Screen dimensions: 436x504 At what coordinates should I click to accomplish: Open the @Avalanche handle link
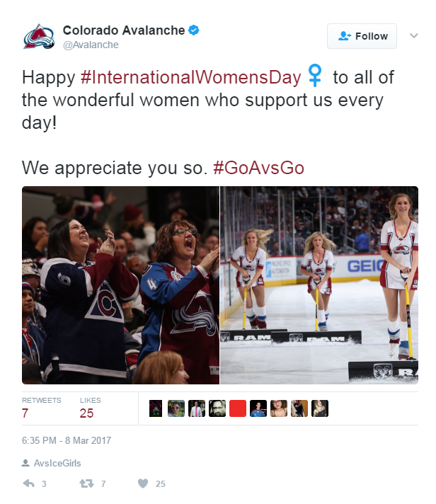tap(91, 45)
